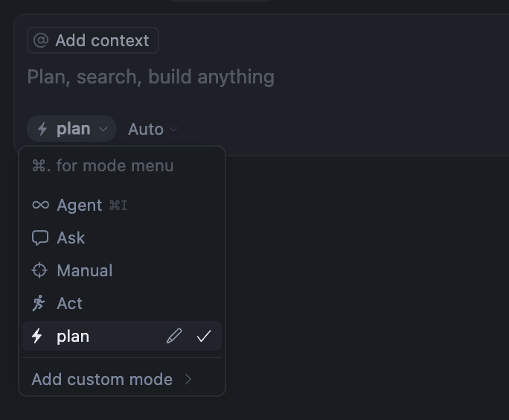
Task: Expand Add custom mode chevron arrow
Action: (188, 379)
